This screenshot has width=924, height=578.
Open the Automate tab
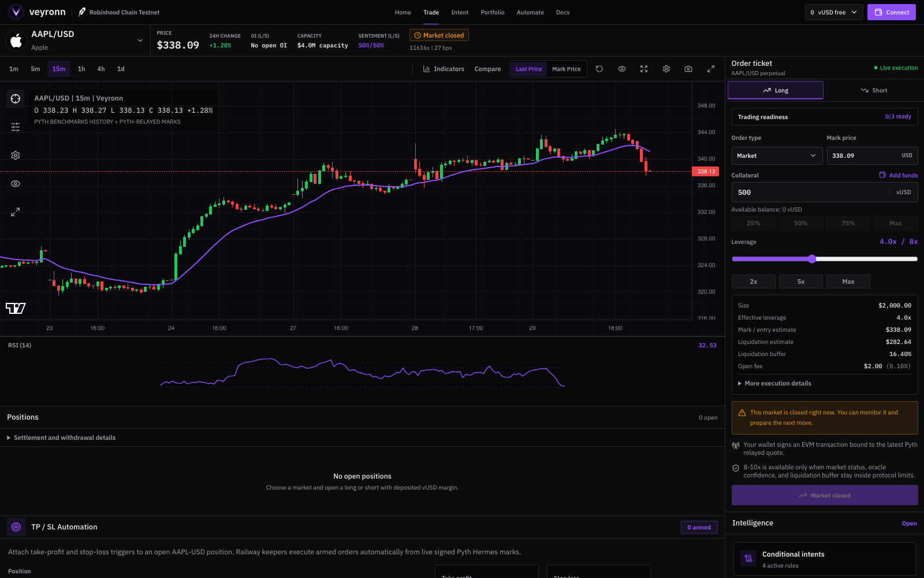[530, 12]
